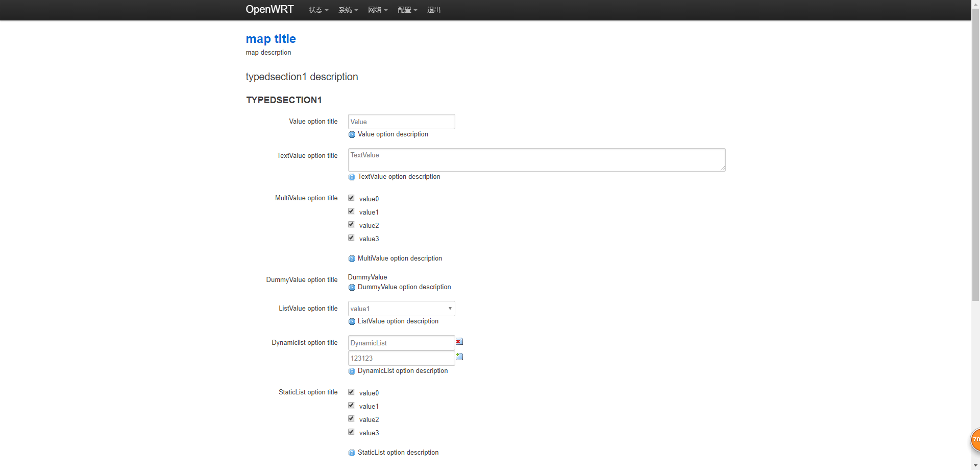Click 'Value option title' label
980x470 pixels.
point(313,122)
